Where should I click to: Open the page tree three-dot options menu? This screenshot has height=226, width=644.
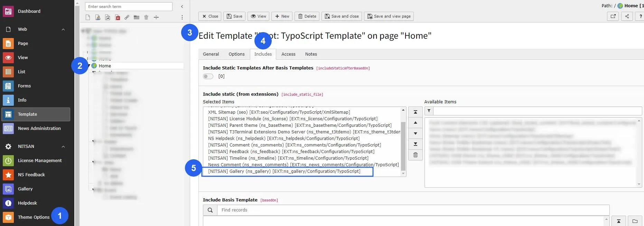[182, 17]
